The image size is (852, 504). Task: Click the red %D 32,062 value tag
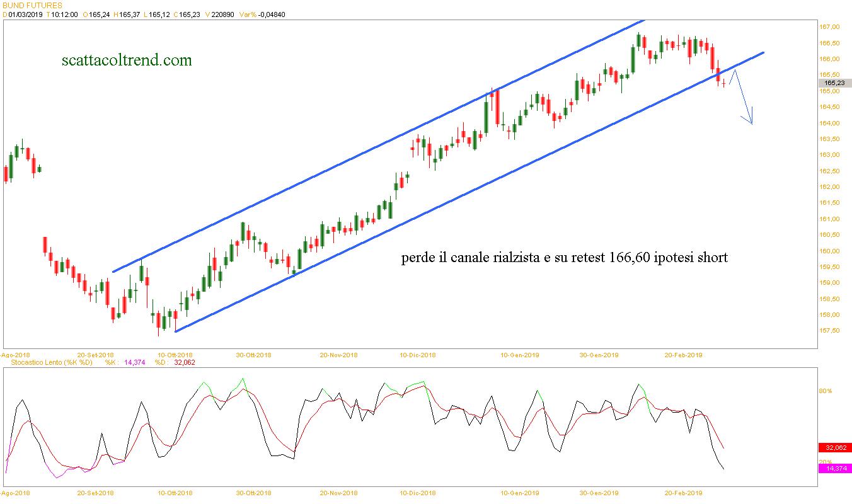834,448
